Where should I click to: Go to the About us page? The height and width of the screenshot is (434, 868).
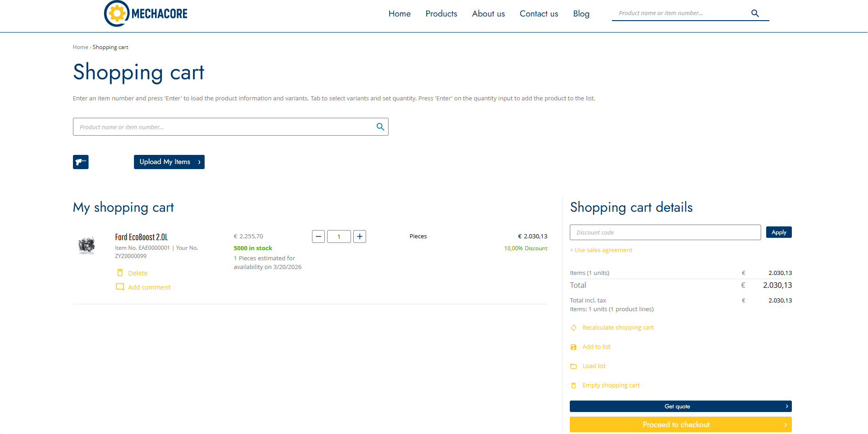[x=489, y=14]
